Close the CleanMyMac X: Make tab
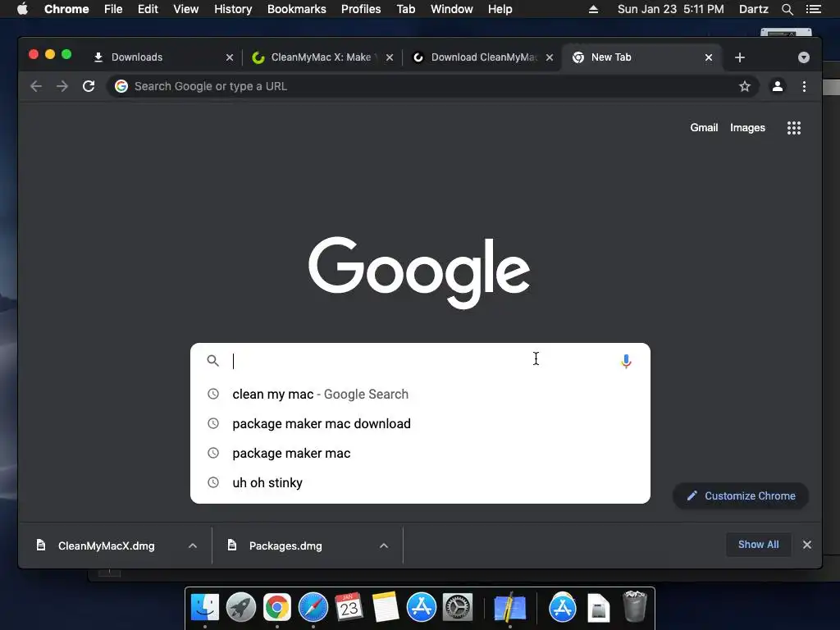Viewport: 840px width, 630px height. 390,57
